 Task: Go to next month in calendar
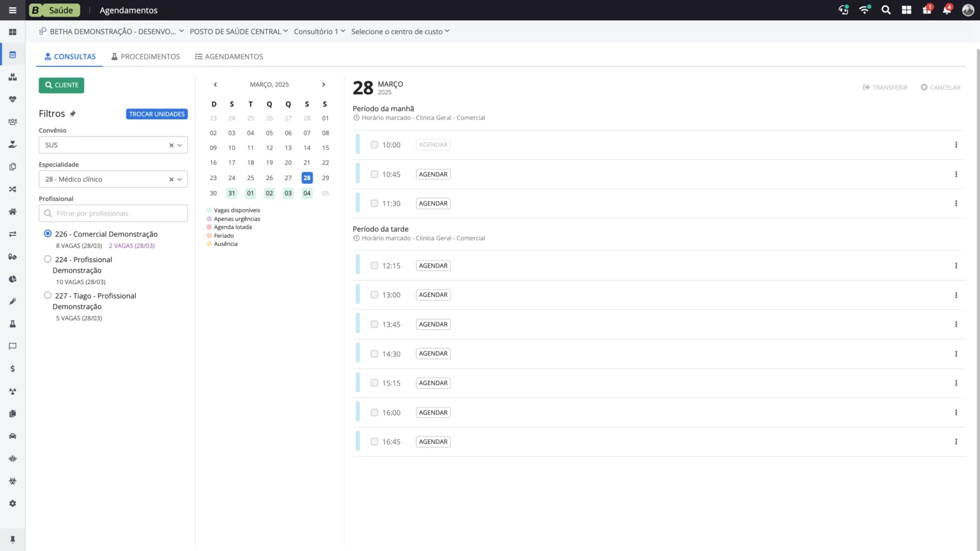point(323,84)
